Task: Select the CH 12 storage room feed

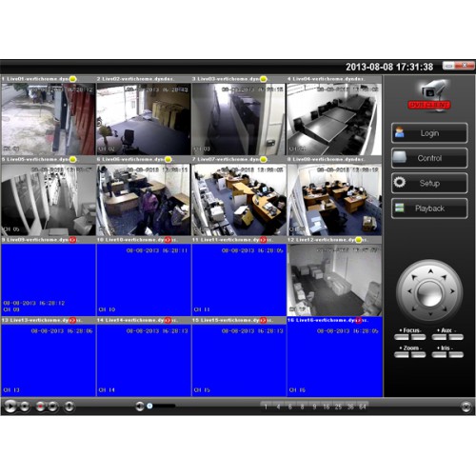Action: 334,280
